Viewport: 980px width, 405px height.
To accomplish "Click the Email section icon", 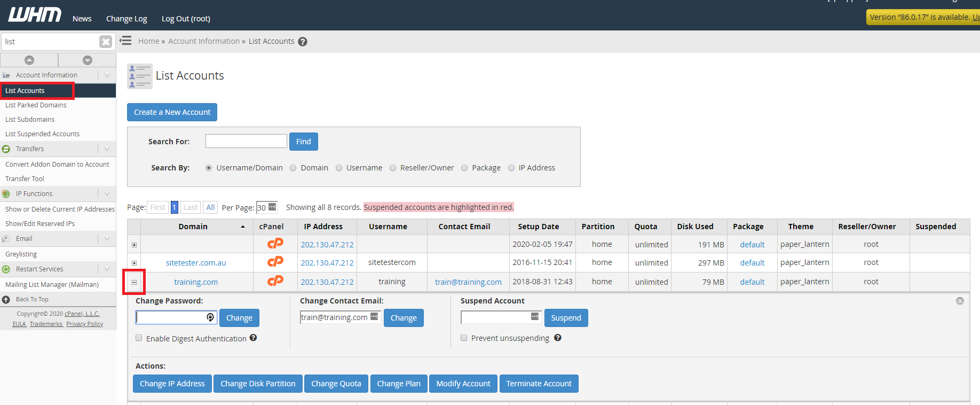I will [x=6, y=239].
